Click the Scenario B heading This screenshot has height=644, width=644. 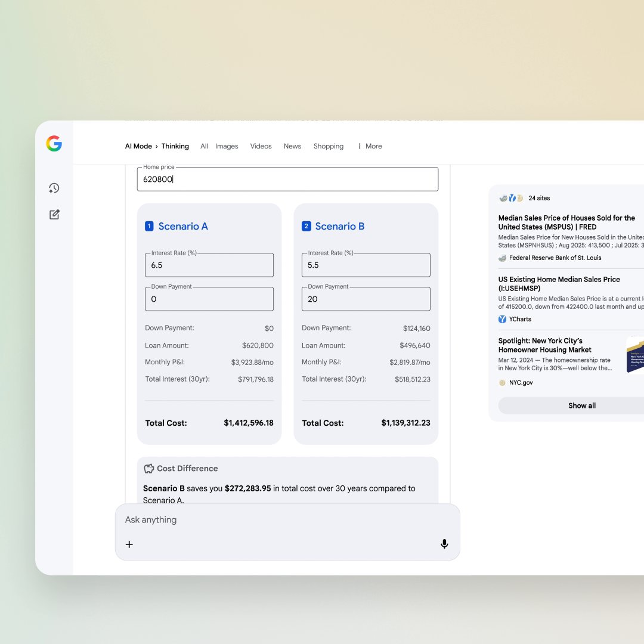(340, 227)
